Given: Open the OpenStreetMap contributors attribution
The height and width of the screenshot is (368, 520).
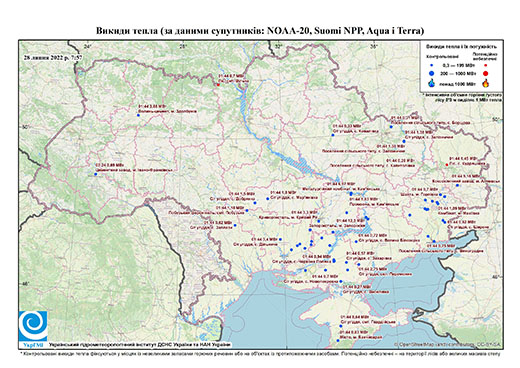Looking at the screenshot, I should tap(447, 344).
